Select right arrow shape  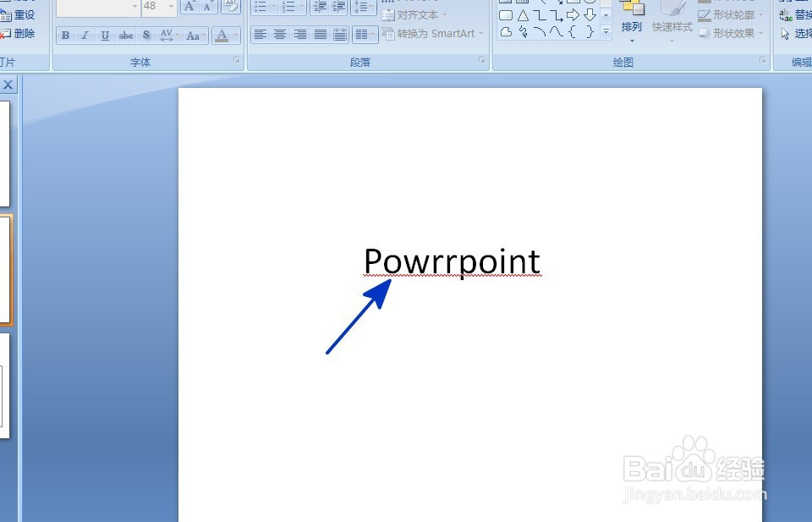[x=573, y=15]
